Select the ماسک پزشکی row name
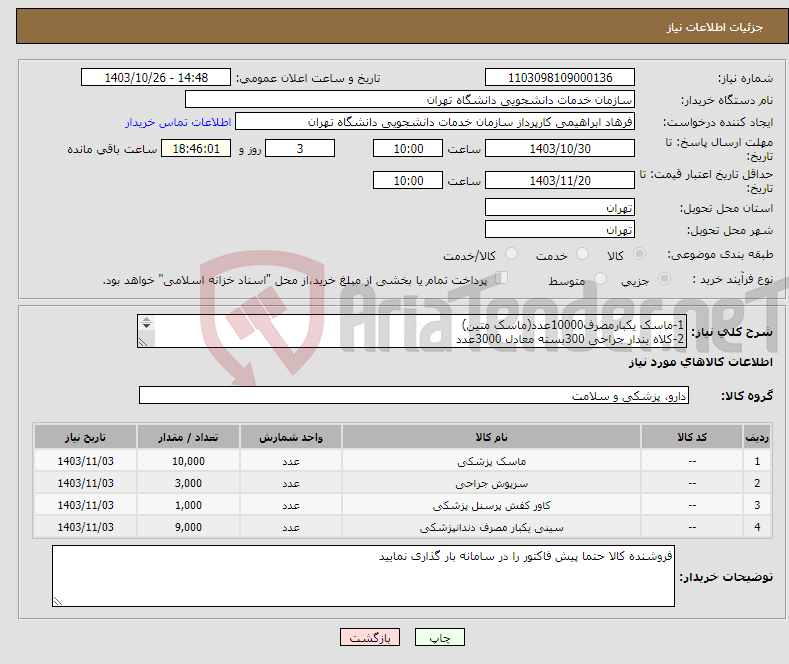Viewport: 789px width, 664px height. (491, 461)
